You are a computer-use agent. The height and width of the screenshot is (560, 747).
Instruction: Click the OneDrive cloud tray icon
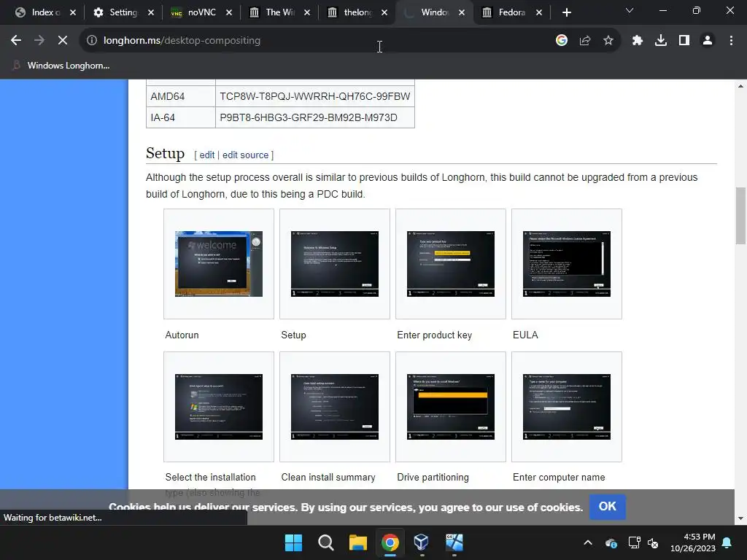[x=611, y=542]
